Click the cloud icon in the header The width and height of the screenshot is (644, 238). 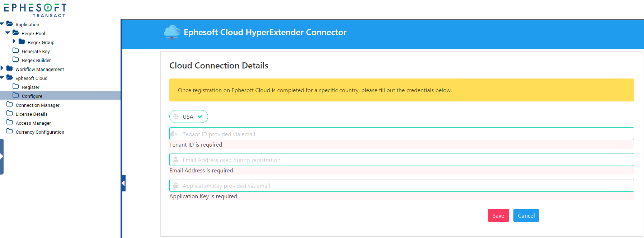[x=172, y=32]
